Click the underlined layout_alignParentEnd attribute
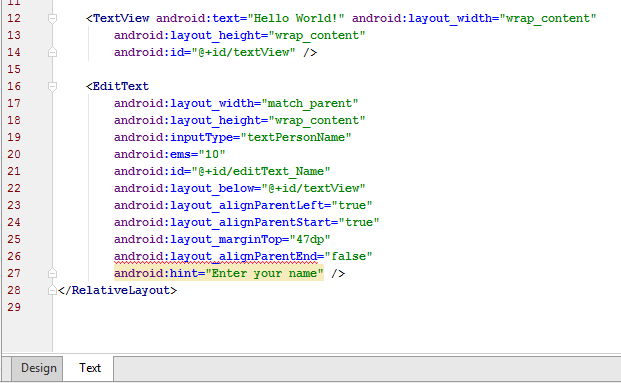This screenshot has width=621, height=383. (216, 257)
